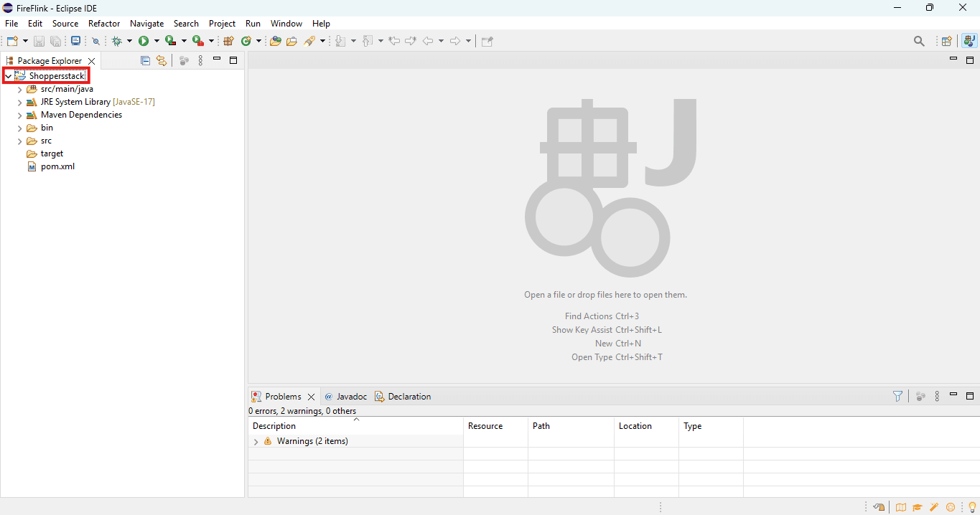Click the Problems view filter icon
The height and width of the screenshot is (515, 980).
pos(897,396)
